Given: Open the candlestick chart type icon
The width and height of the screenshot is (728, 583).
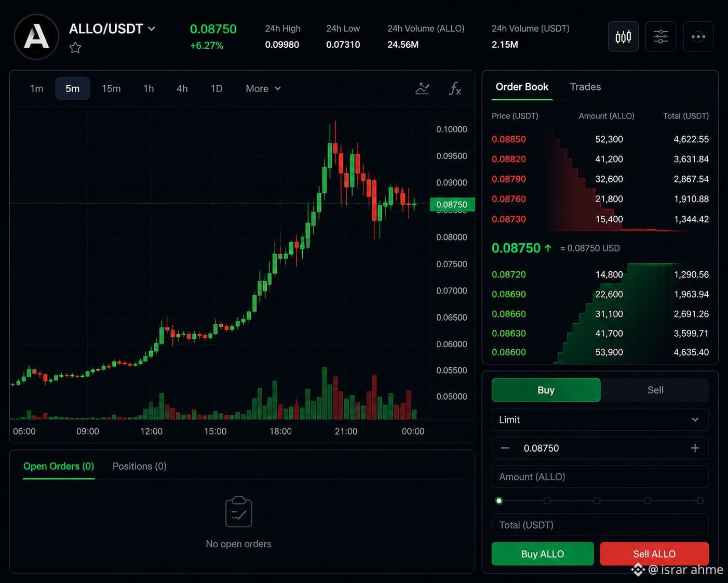Looking at the screenshot, I should click(x=623, y=36).
